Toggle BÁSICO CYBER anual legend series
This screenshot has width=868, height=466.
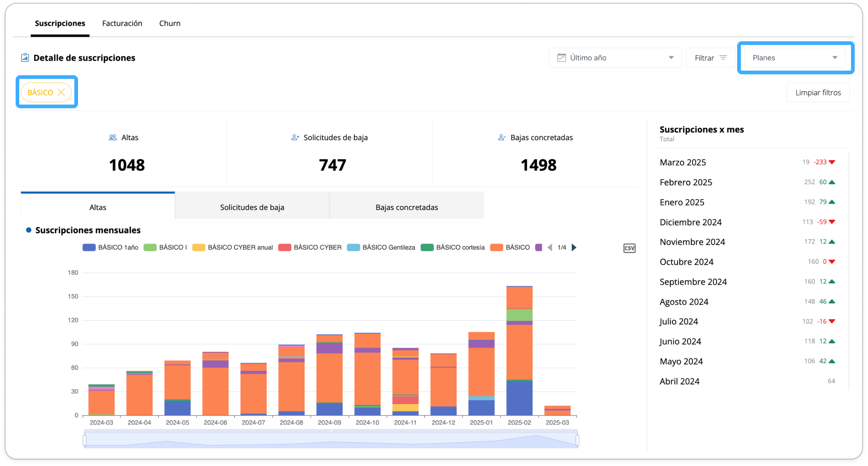[x=233, y=247]
